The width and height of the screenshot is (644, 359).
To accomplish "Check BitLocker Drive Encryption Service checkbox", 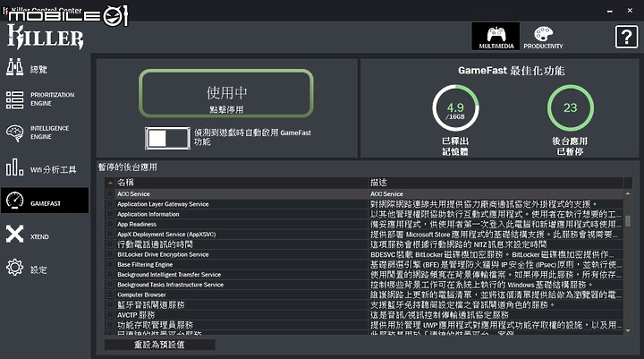I will point(110,254).
